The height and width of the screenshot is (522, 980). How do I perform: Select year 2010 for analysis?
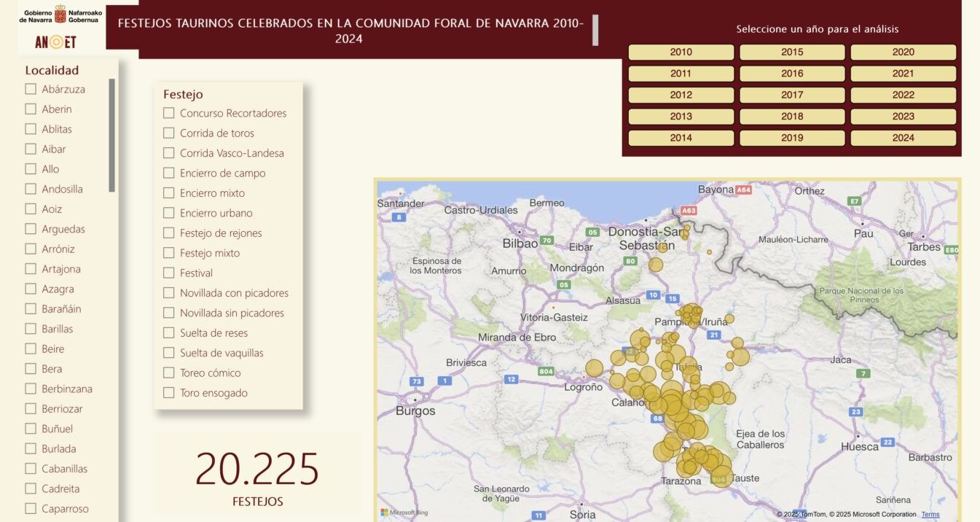[x=681, y=52]
